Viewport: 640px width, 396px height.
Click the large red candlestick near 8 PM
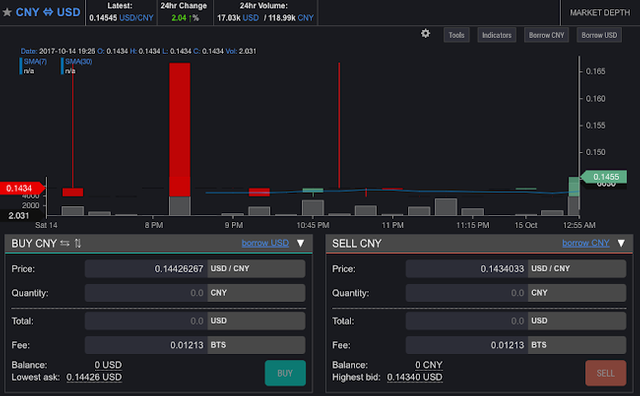click(x=180, y=129)
